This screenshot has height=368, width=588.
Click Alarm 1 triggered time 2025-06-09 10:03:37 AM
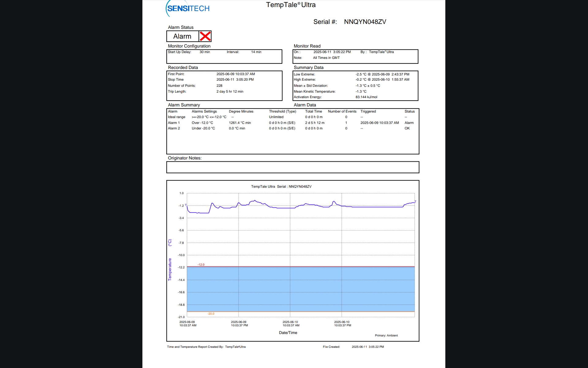click(379, 123)
